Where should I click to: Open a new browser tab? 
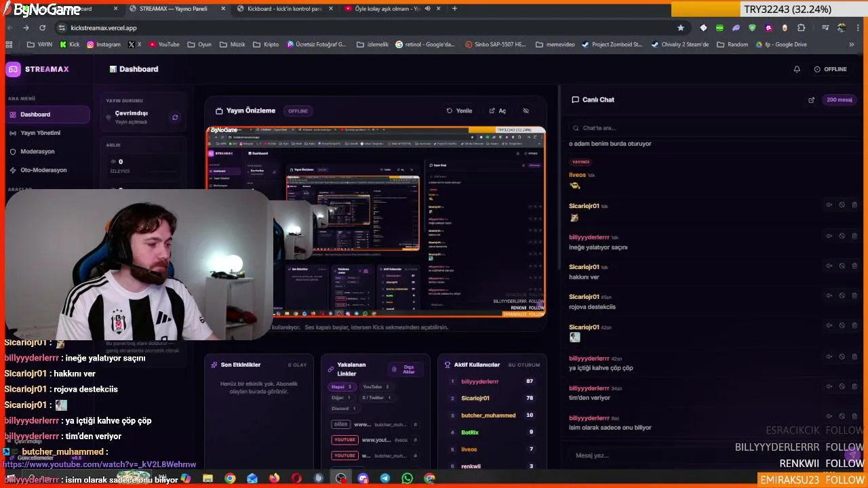pyautogui.click(x=454, y=9)
